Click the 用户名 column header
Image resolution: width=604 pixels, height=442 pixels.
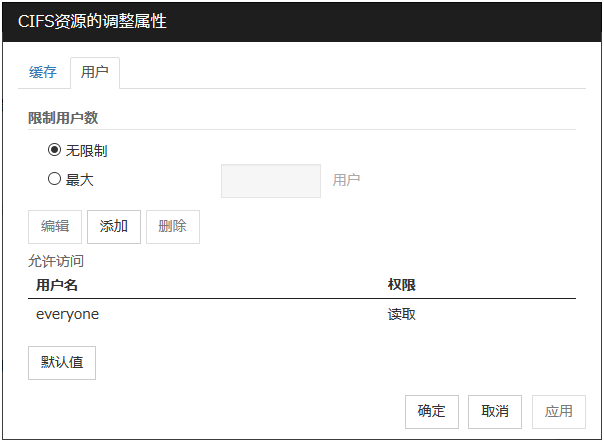[57, 285]
